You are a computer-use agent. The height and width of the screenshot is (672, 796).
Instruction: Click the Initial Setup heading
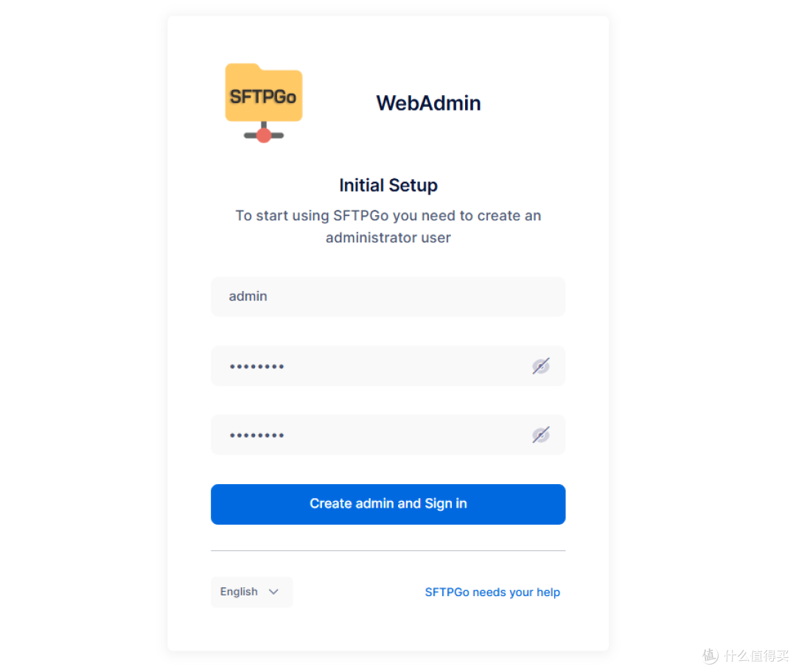388,185
